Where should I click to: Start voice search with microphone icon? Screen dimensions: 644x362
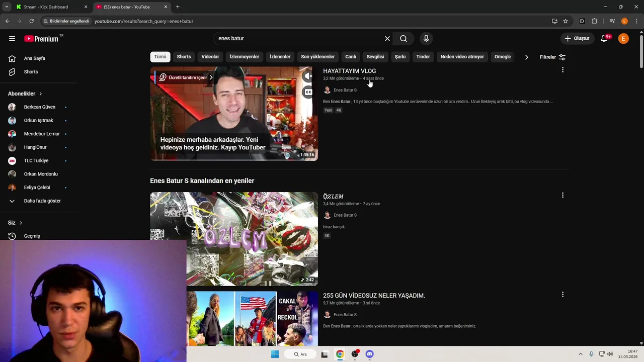click(426, 39)
